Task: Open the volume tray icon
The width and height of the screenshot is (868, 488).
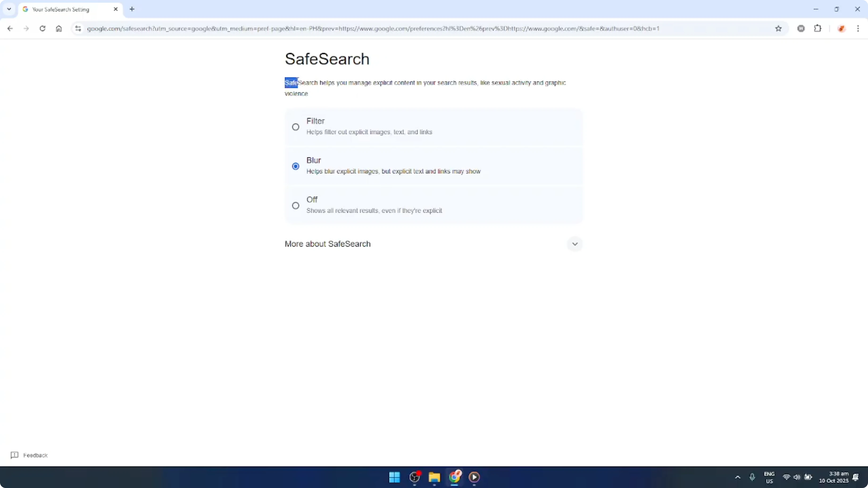Action: [797, 477]
